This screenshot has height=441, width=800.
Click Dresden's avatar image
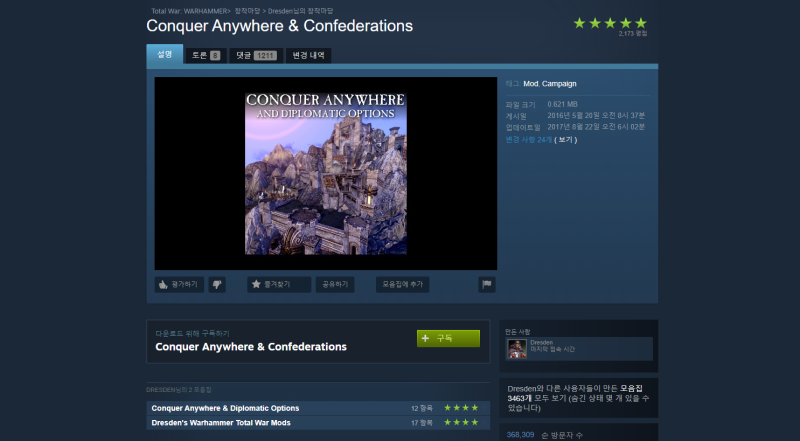coord(517,349)
